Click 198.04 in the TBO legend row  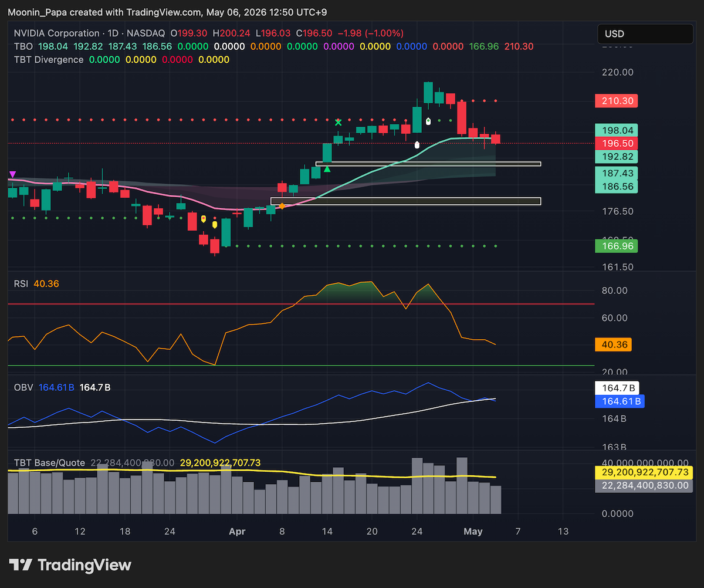[52, 46]
